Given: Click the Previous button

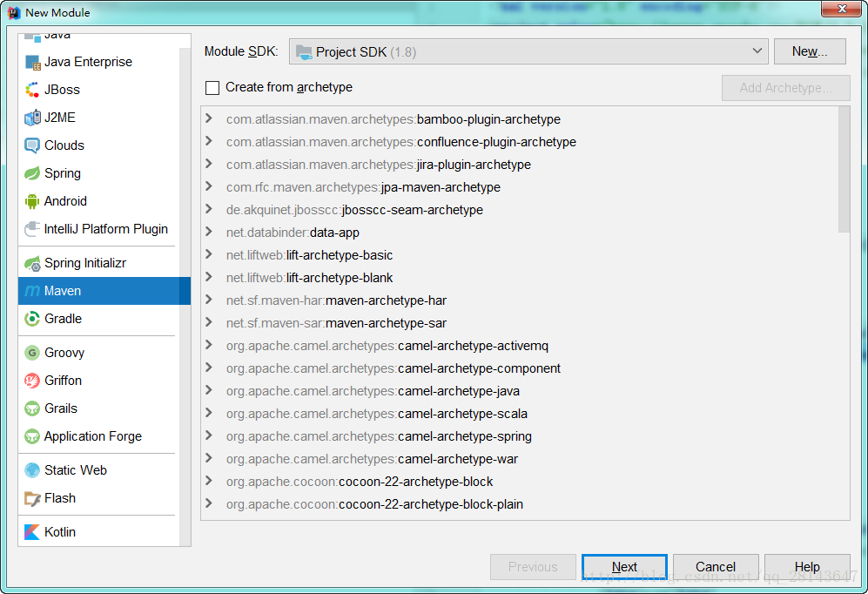Looking at the screenshot, I should coord(533,567).
